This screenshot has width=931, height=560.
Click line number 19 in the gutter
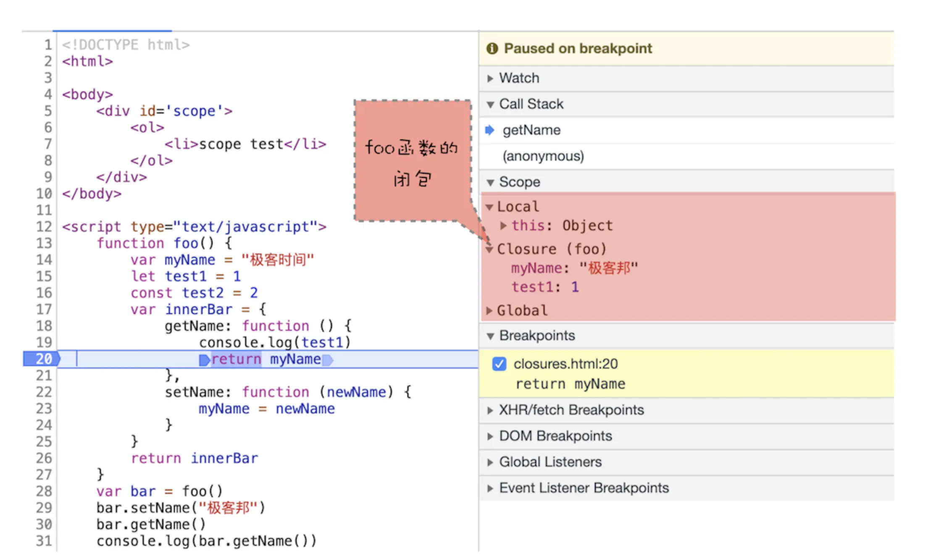click(44, 343)
